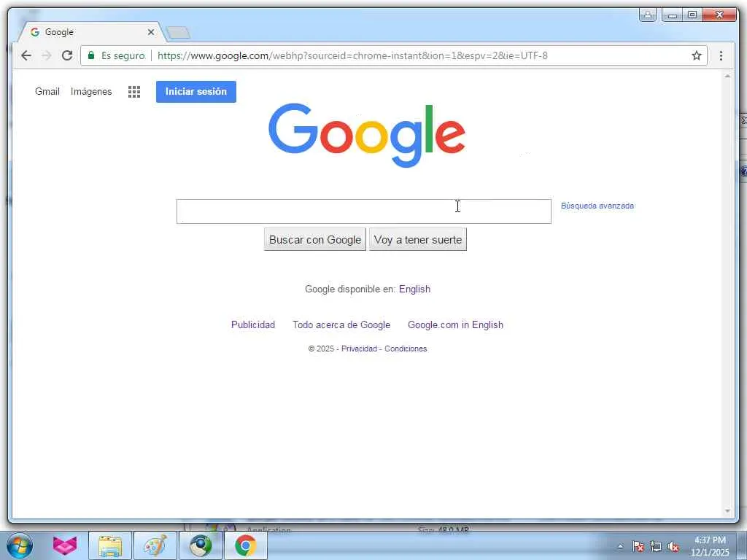Click the network tray icon
Screen dimensions: 747x560
click(656, 546)
